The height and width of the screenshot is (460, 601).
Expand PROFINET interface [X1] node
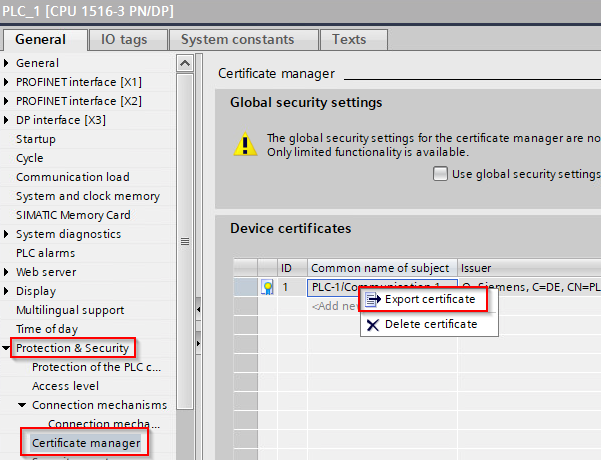[x=6, y=82]
